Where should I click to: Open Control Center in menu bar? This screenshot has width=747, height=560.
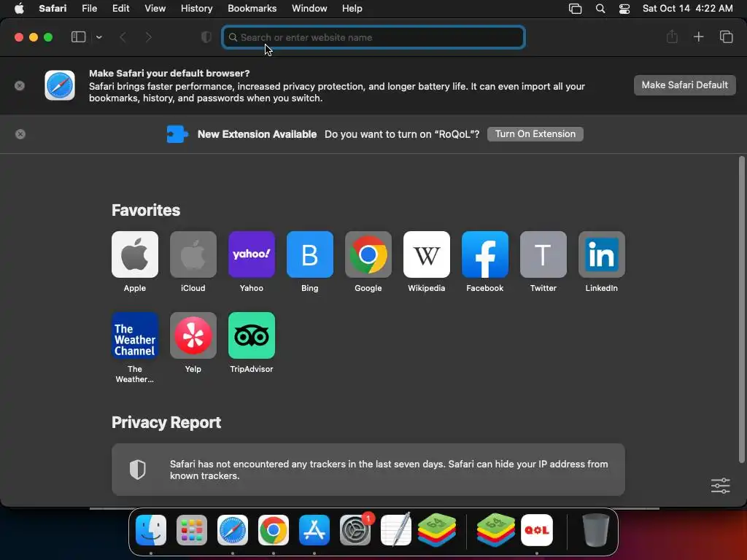(x=624, y=9)
